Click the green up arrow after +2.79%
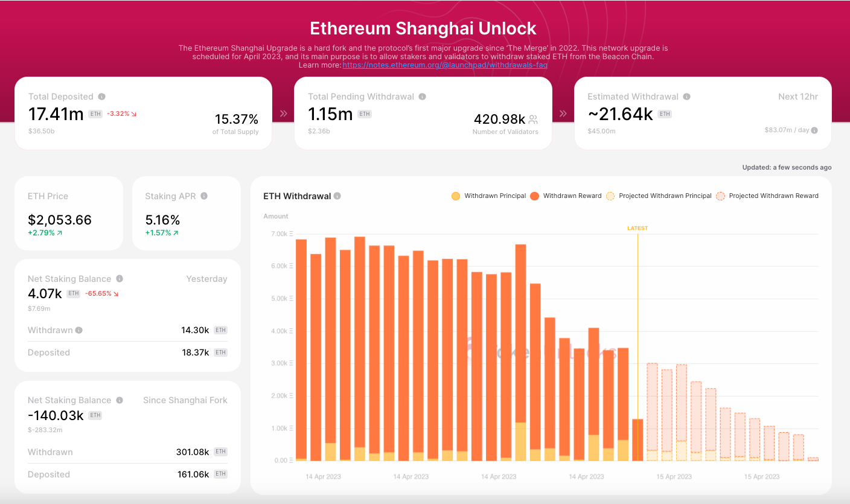 coord(59,233)
